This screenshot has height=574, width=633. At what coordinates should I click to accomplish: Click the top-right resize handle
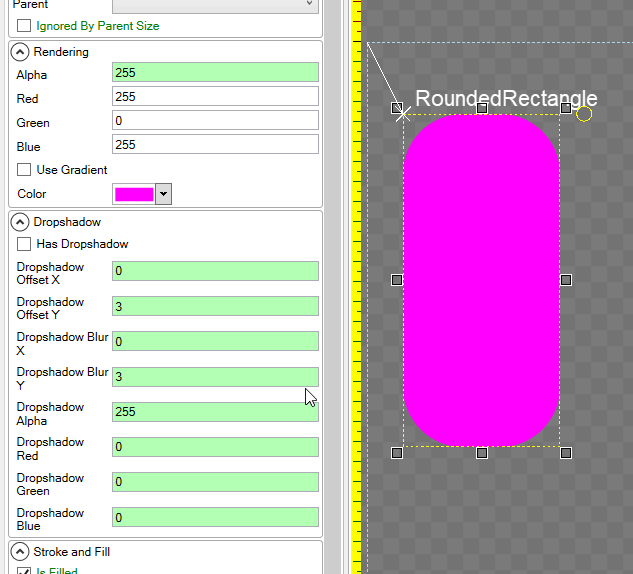pos(566,108)
